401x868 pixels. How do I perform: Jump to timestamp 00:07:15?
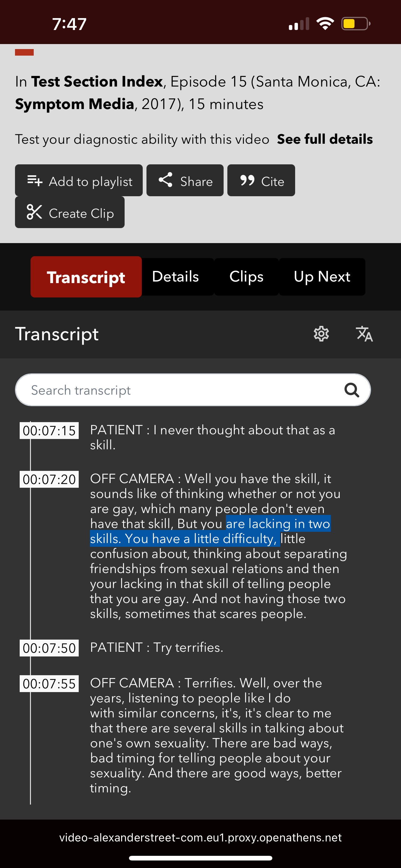click(49, 431)
